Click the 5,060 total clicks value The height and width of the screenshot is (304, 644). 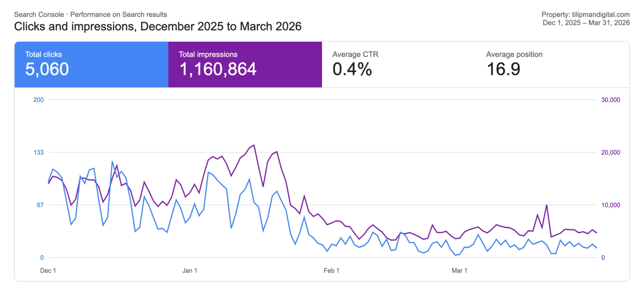click(47, 69)
